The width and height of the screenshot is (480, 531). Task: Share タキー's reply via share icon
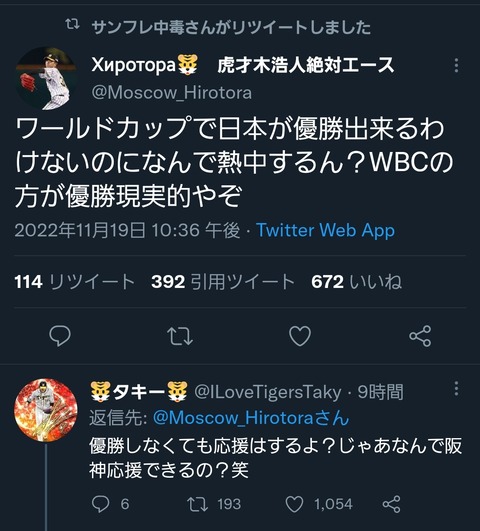[391, 504]
